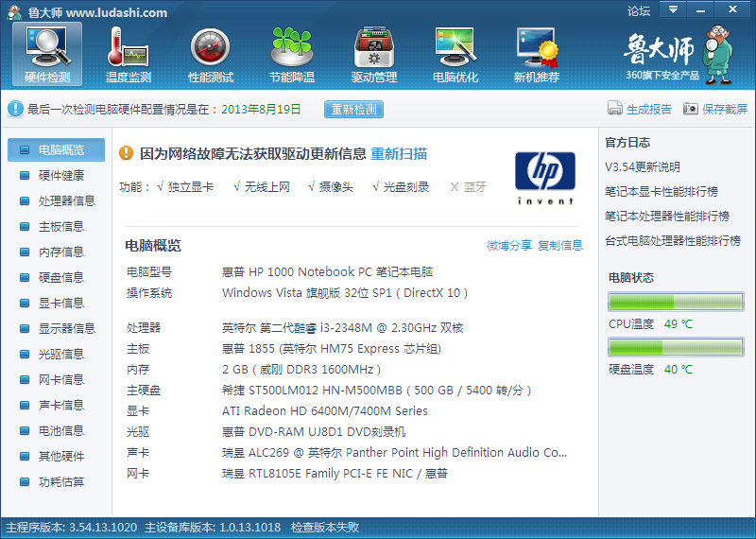Open 笔记本处理器性能排行榜 ranking
756x539 pixels.
[x=667, y=217]
